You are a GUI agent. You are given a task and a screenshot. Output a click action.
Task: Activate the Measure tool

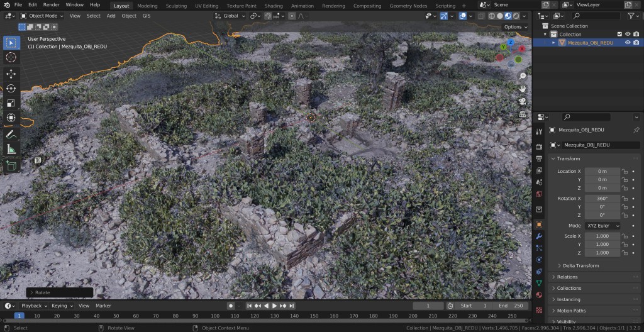tap(11, 149)
